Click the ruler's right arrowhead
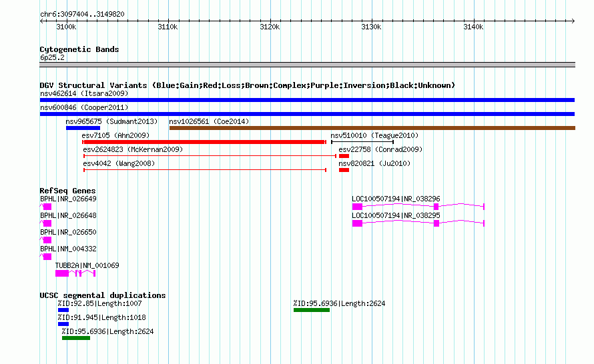 pyautogui.click(x=573, y=21)
